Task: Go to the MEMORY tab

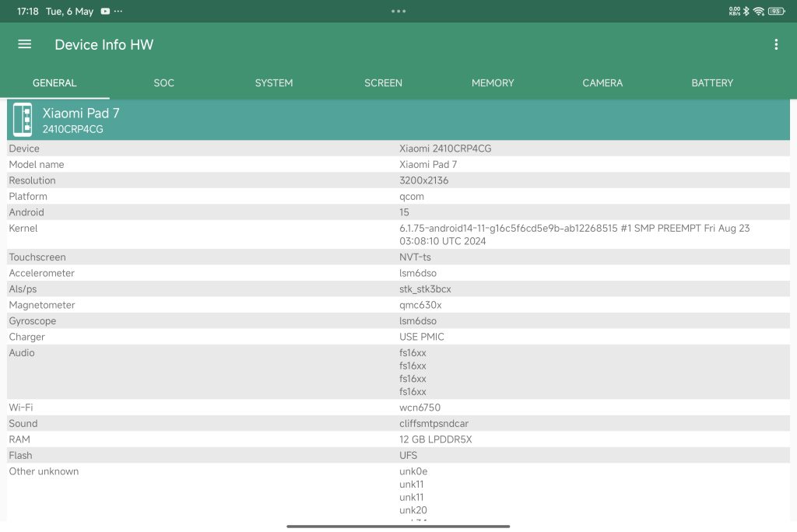Action: click(x=493, y=82)
